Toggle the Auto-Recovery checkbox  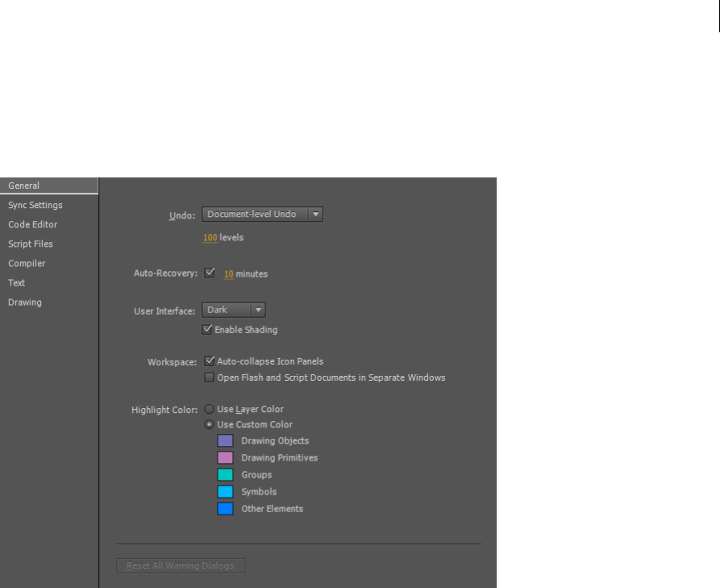(x=210, y=273)
